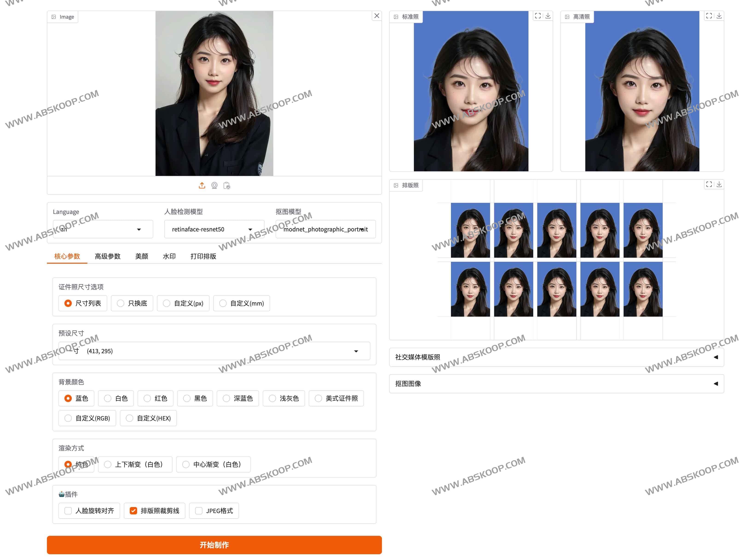This screenshot has height=560, width=756.
Task: Uncheck the 排版照裁剪线 option
Action: (134, 510)
